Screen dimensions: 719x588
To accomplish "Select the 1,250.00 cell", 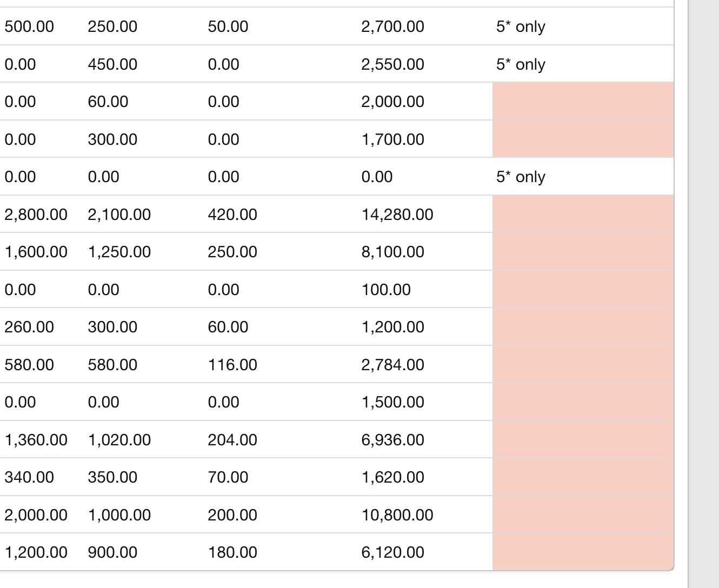I will [119, 252].
